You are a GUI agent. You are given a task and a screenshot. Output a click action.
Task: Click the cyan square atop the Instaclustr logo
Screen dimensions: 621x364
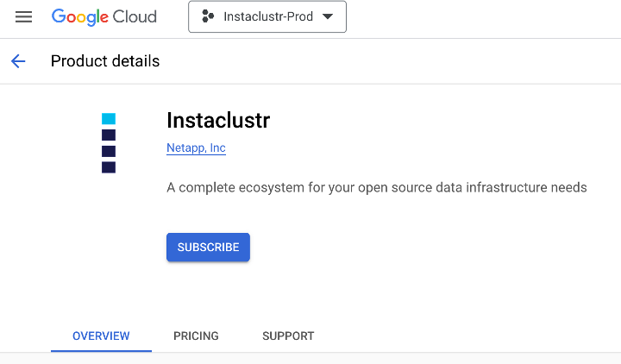(109, 119)
